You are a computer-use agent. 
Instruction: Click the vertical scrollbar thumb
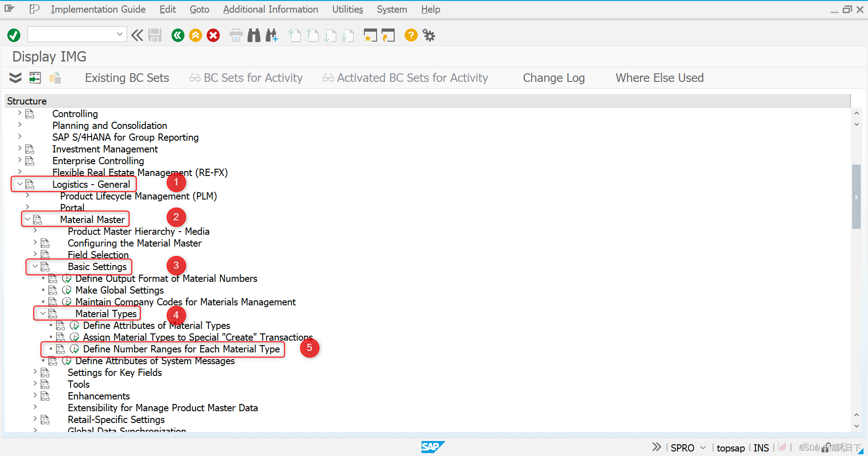pos(856,197)
